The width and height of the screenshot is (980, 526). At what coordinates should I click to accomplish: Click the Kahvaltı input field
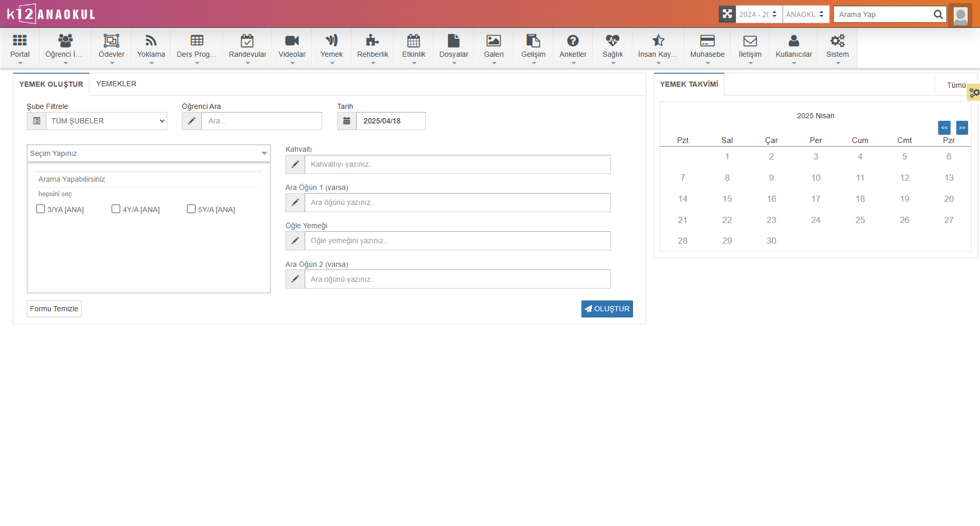coord(457,164)
